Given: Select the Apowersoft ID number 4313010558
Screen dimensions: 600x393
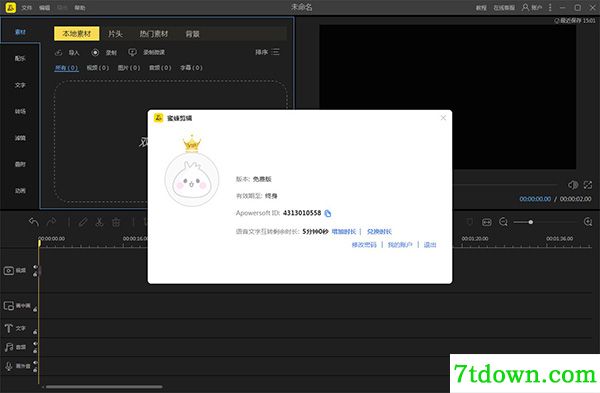Looking at the screenshot, I should (302, 213).
